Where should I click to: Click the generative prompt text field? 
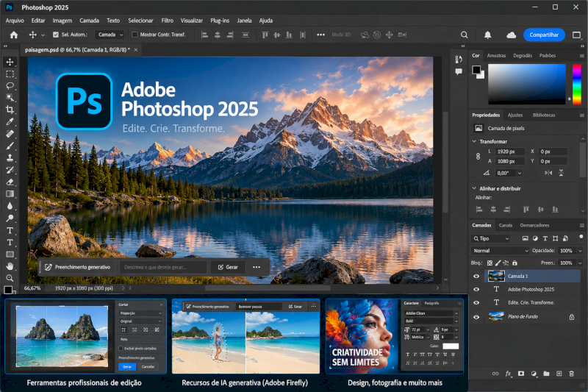coord(162,267)
